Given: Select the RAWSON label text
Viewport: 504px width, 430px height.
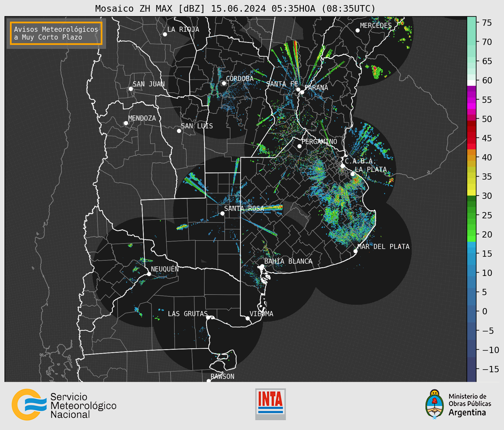Looking at the screenshot, I should tap(223, 376).
